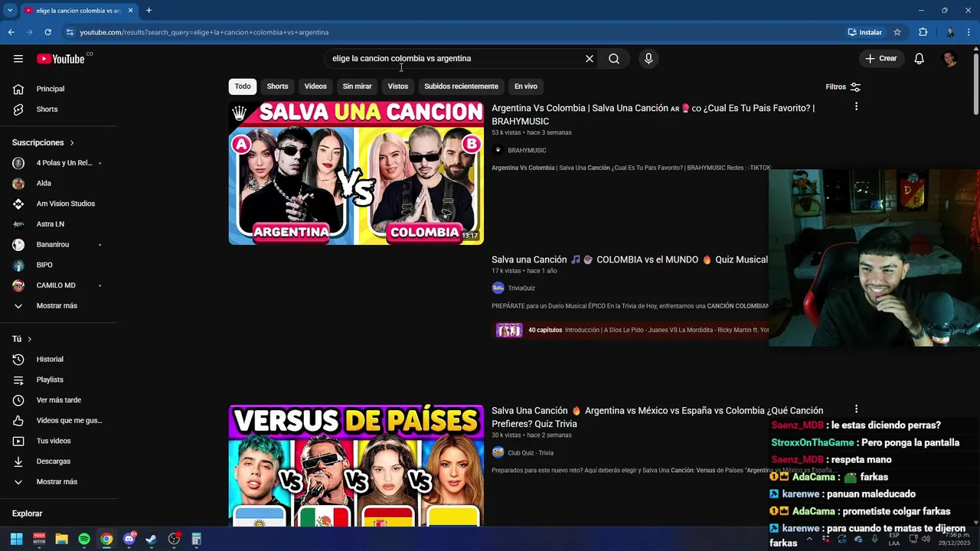The height and width of the screenshot is (551, 980).
Task: Reload the page in Chrome
Action: 47,32
